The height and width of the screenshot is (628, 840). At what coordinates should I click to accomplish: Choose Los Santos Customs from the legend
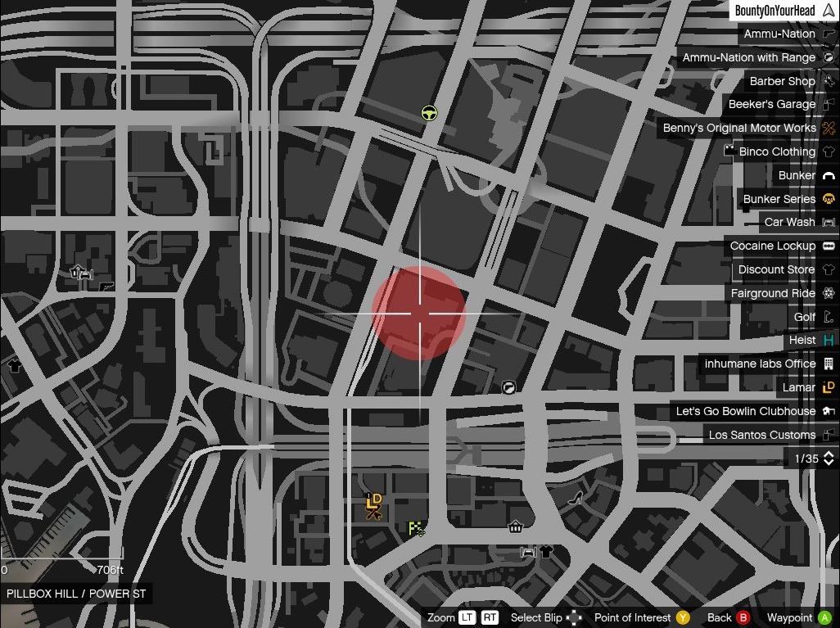761,435
